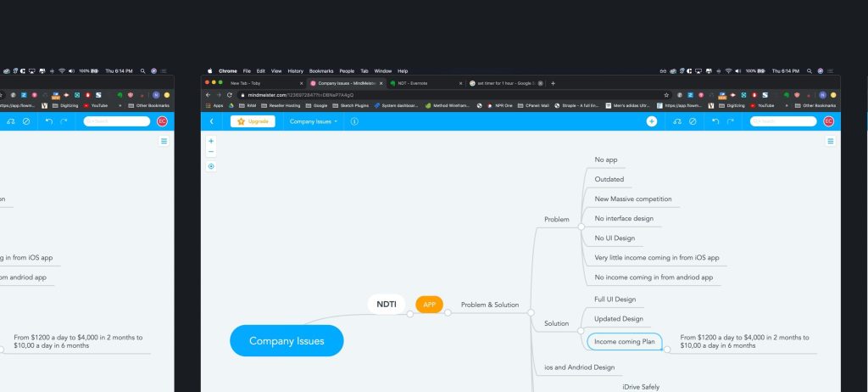Click the EC avatar in the left window
The width and height of the screenshot is (868, 392).
point(162,121)
